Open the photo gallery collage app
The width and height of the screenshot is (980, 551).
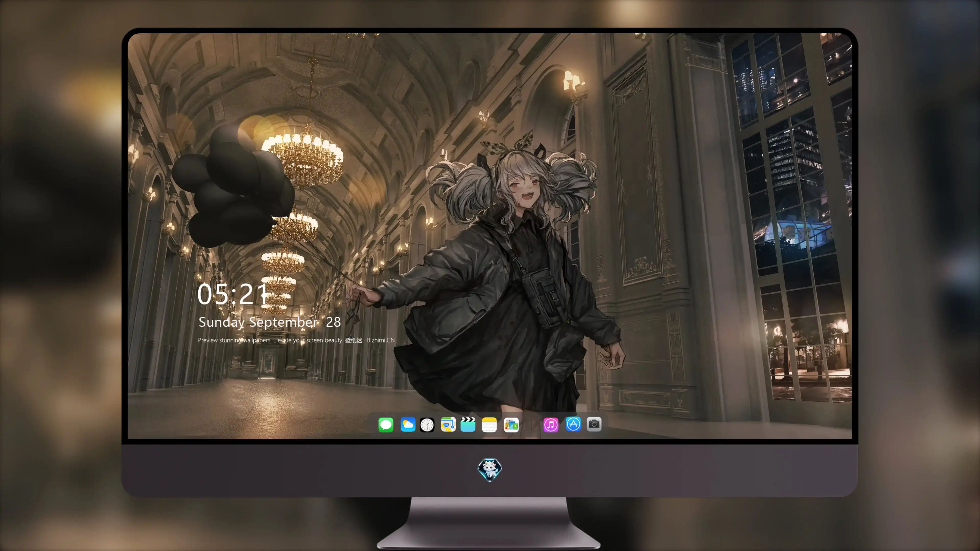coord(511,424)
